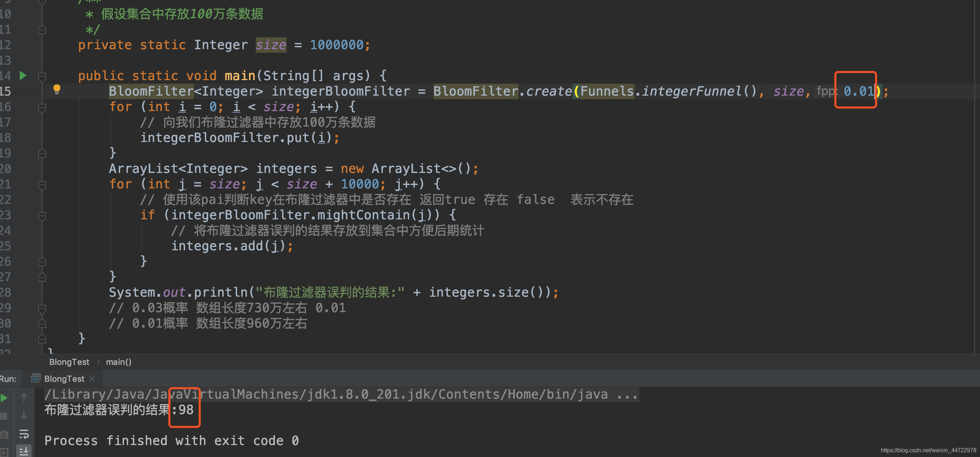The width and height of the screenshot is (980, 457).
Task: Click Funnels class reference
Action: click(607, 91)
